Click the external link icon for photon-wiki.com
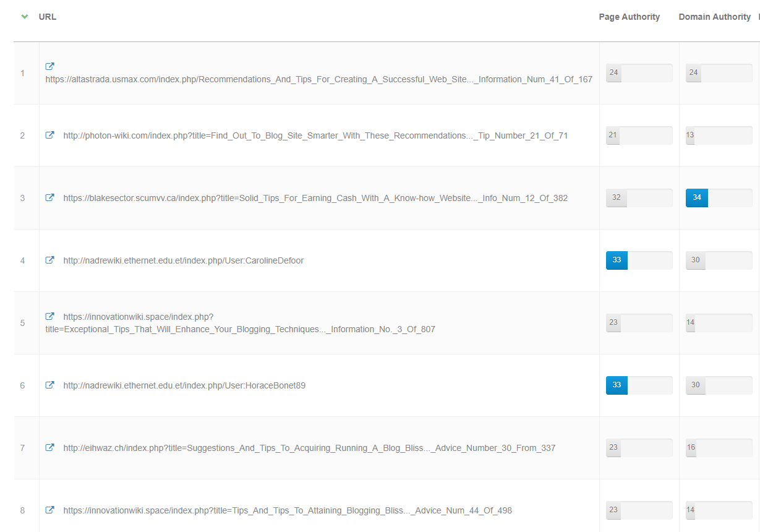Screen dimensions: 760x532 coord(49,135)
